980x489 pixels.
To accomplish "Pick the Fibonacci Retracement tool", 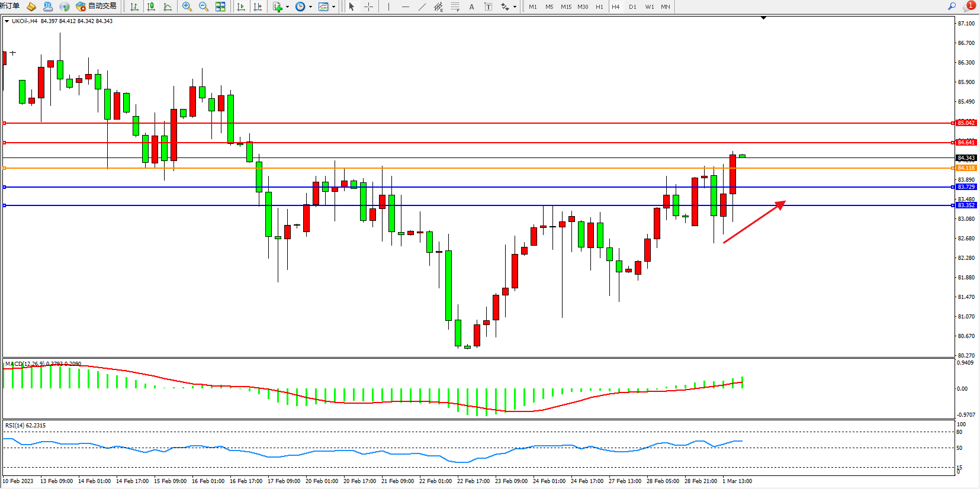I will pyautogui.click(x=455, y=7).
